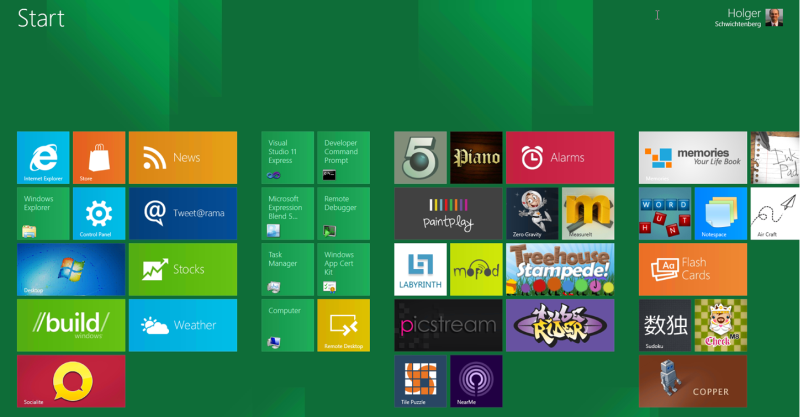Open the Stocks tile
Viewport: 800px width, 417px height.
point(183,269)
